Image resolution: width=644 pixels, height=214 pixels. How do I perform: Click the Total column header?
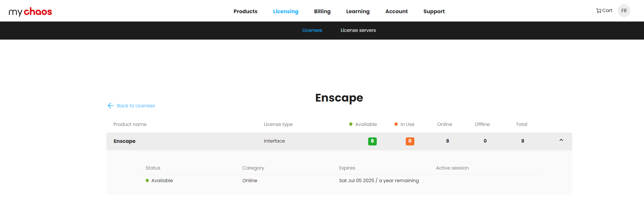[522, 124]
